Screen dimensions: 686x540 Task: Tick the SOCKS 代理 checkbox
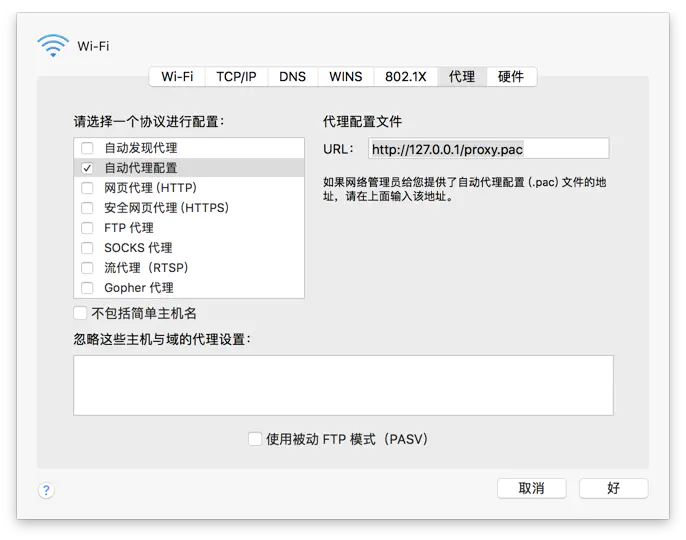coord(87,248)
